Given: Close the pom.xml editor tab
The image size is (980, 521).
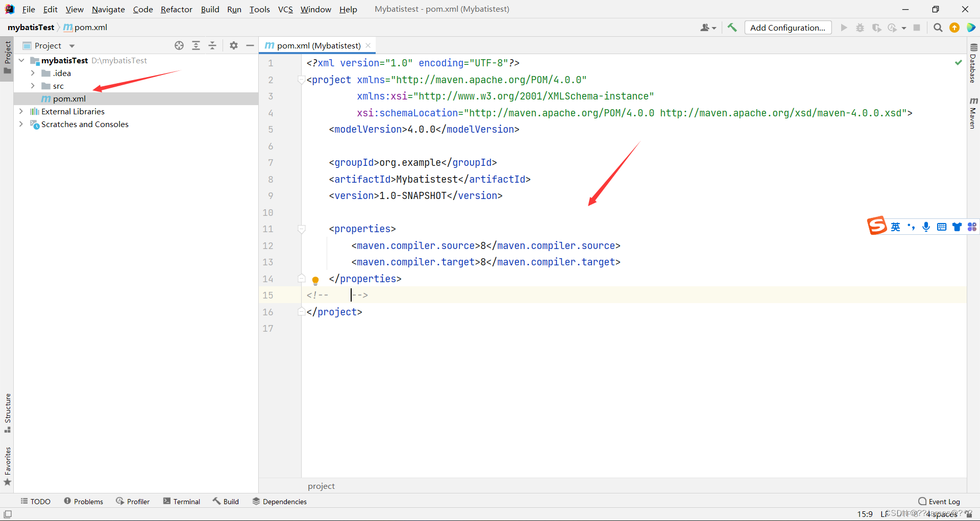Looking at the screenshot, I should (369, 45).
